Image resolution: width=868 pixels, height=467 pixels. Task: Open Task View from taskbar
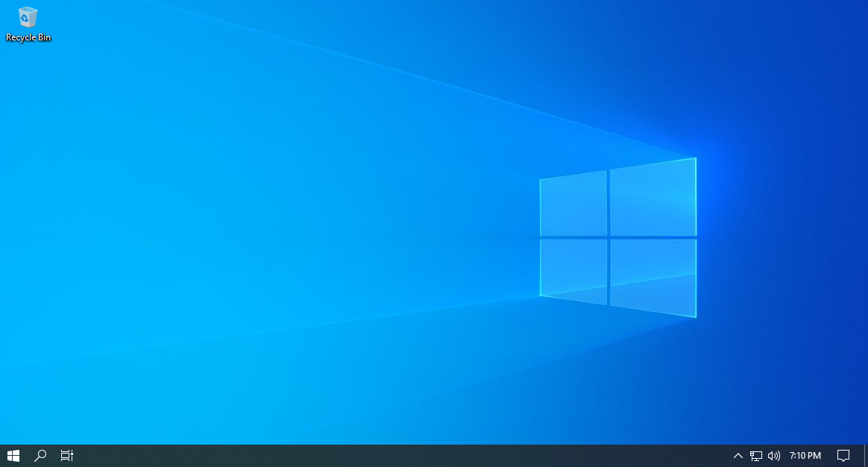tap(66, 455)
